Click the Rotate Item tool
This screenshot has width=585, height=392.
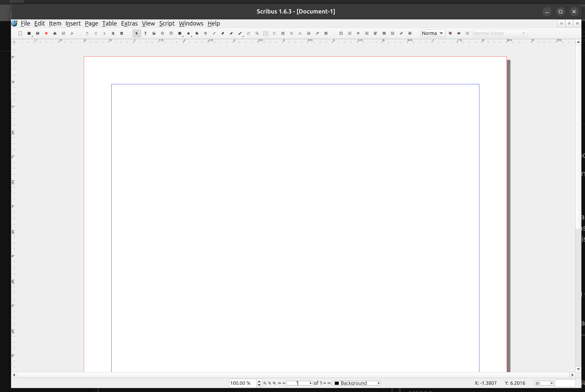(248, 33)
